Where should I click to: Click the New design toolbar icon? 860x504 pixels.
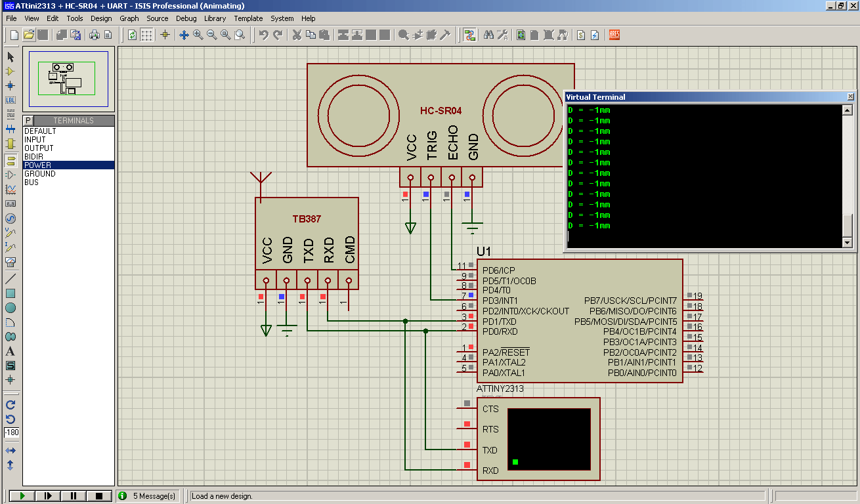point(14,35)
